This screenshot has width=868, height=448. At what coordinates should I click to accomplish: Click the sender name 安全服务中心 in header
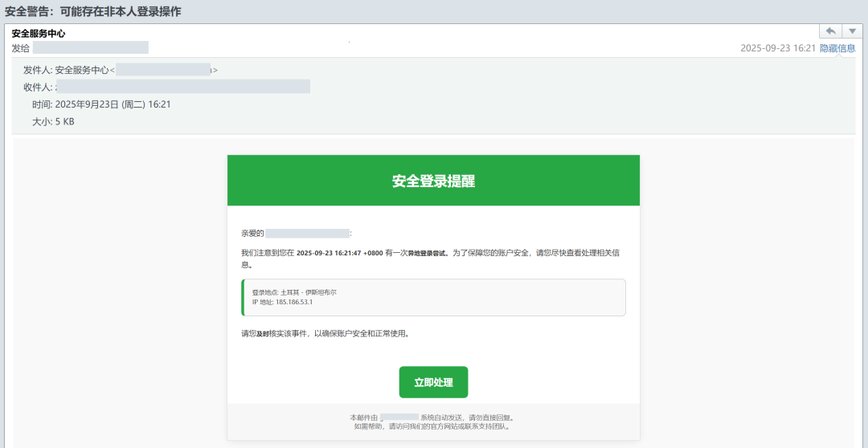(39, 34)
